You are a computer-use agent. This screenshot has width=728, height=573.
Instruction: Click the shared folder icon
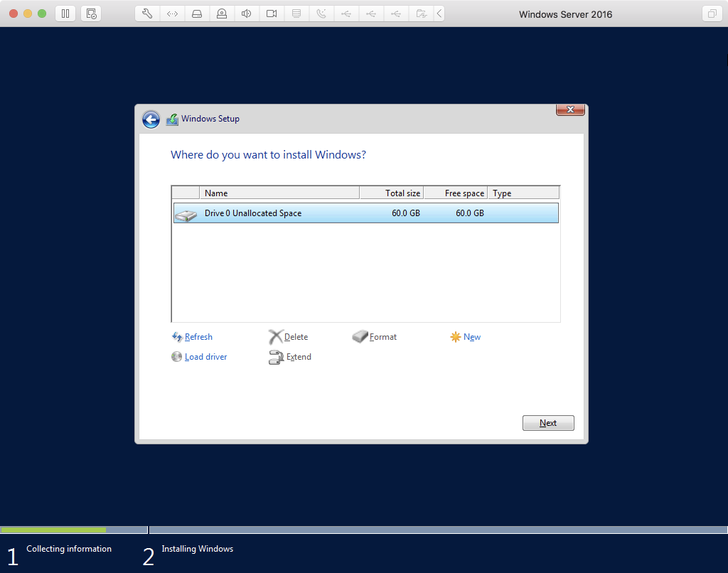421,14
